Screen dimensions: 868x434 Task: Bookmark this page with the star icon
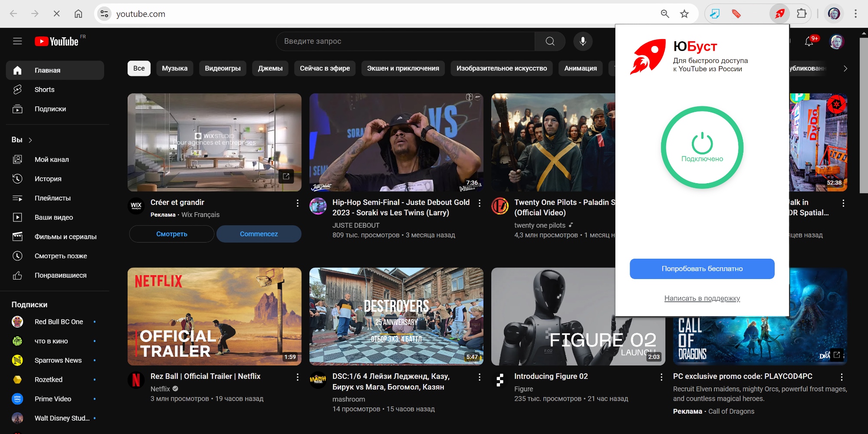684,14
